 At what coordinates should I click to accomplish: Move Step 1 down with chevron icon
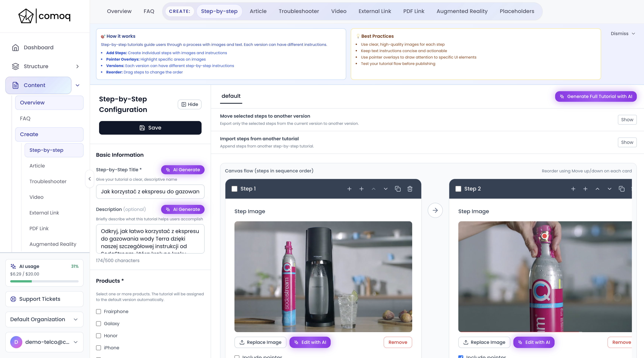pos(386,189)
